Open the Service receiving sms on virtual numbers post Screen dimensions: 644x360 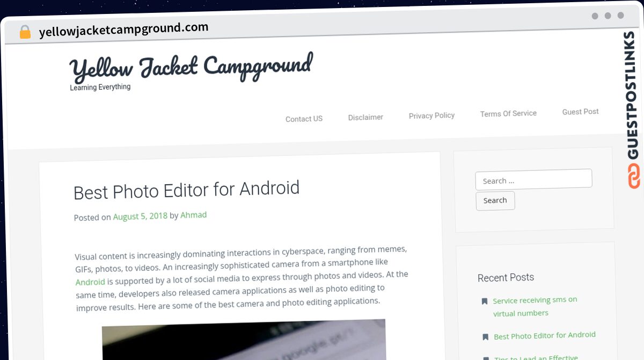[535, 306]
